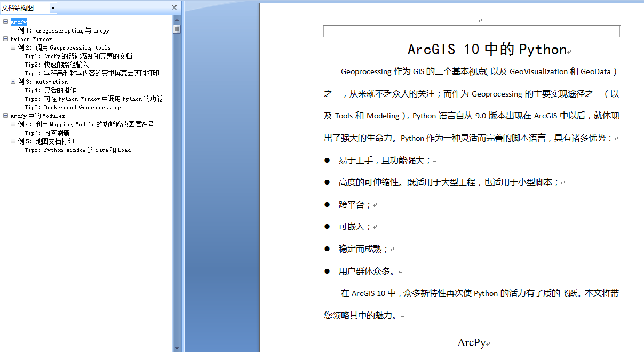Click the outline scrollbar thumb
The width and height of the screenshot is (644, 352).
177,29
